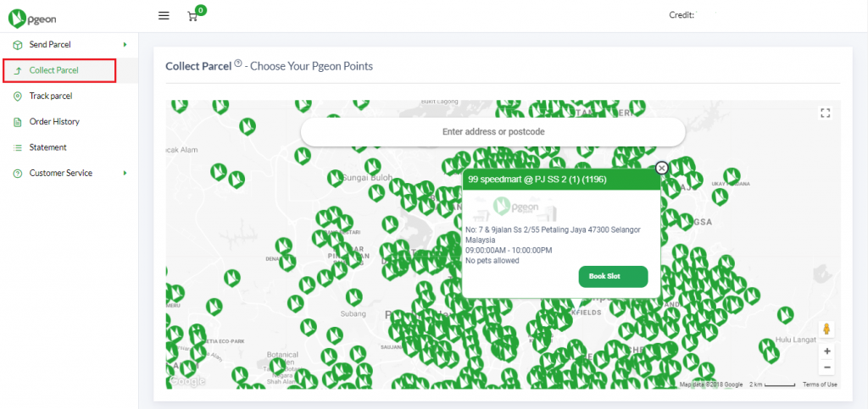Open the Terms of Use link
This screenshot has height=409, width=868.
click(x=820, y=384)
